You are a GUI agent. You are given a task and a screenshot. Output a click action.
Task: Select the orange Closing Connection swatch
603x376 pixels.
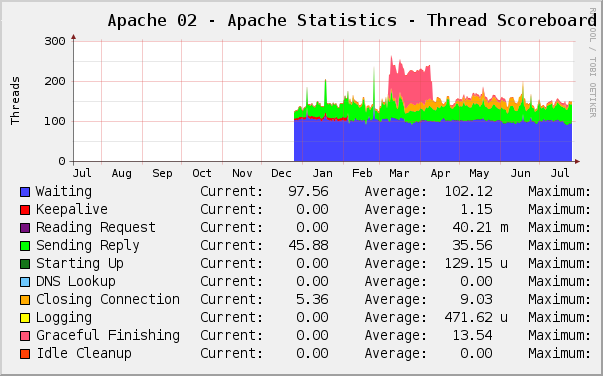[x=25, y=300]
